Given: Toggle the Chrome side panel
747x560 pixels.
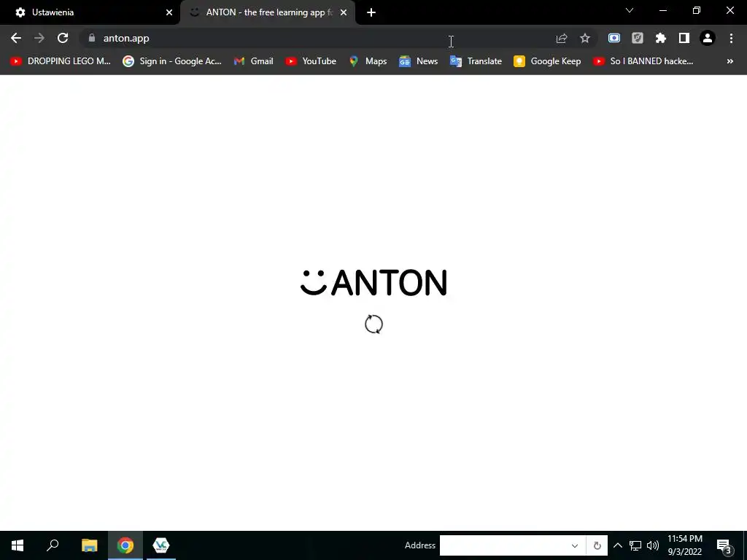Looking at the screenshot, I should click(684, 38).
